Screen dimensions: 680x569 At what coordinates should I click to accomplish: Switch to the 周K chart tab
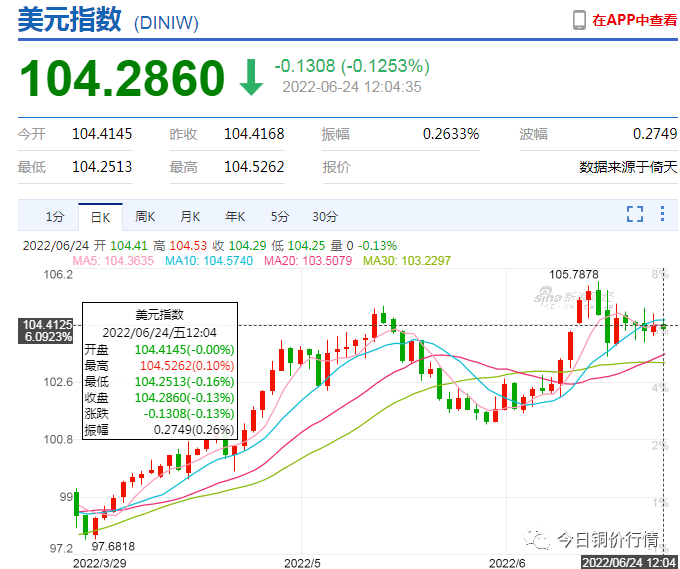145,216
